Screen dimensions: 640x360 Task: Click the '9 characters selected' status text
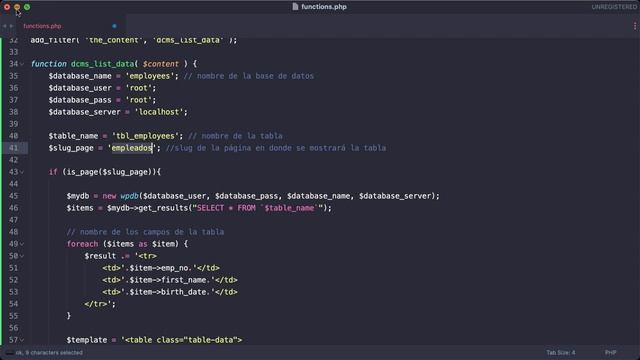tap(54, 353)
